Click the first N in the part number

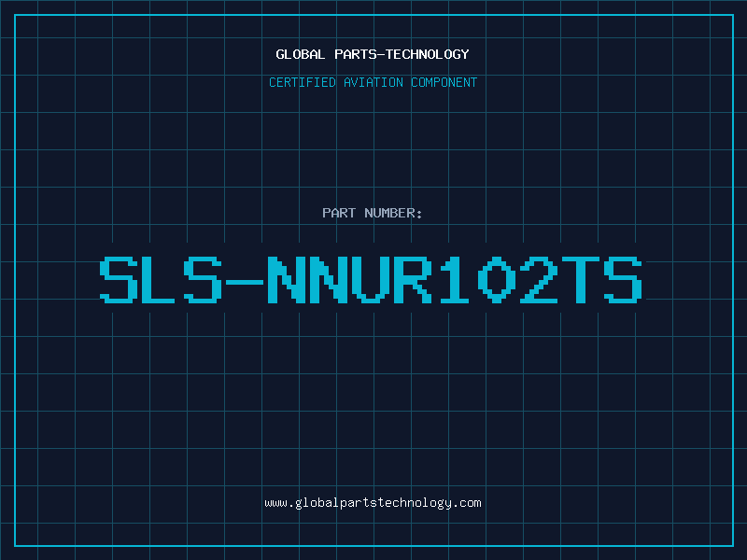pyautogui.click(x=287, y=279)
